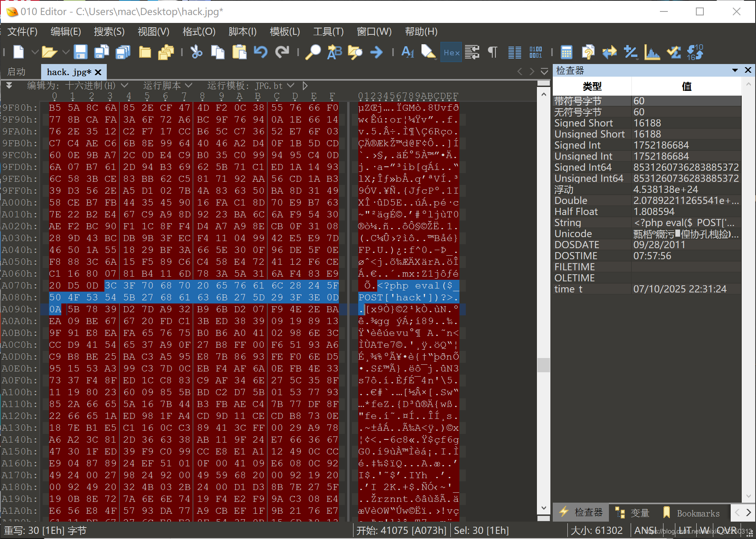Open the tab list dropdown arrow
The width and height of the screenshot is (756, 539).
[544, 72]
